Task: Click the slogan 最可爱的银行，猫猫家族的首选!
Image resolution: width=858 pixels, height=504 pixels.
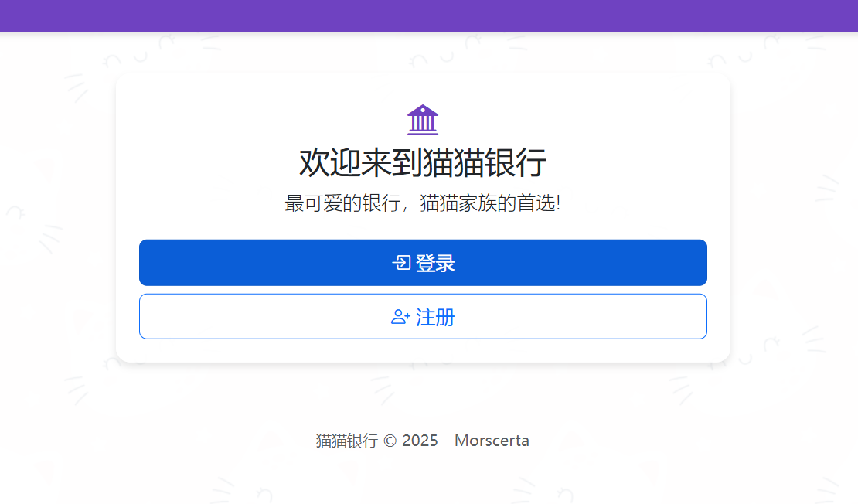Action: (423, 203)
